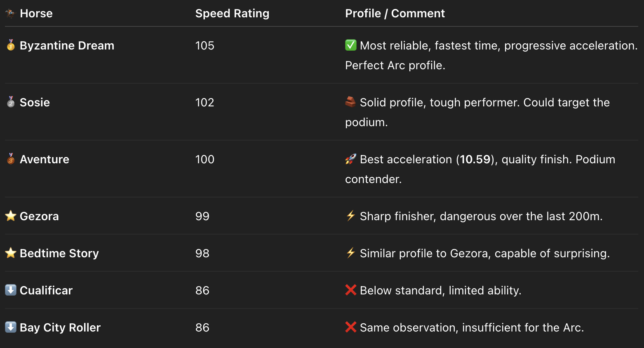Click the bronze medal icon beside Aventure
Screen dimensions: 644x348
click(x=11, y=159)
